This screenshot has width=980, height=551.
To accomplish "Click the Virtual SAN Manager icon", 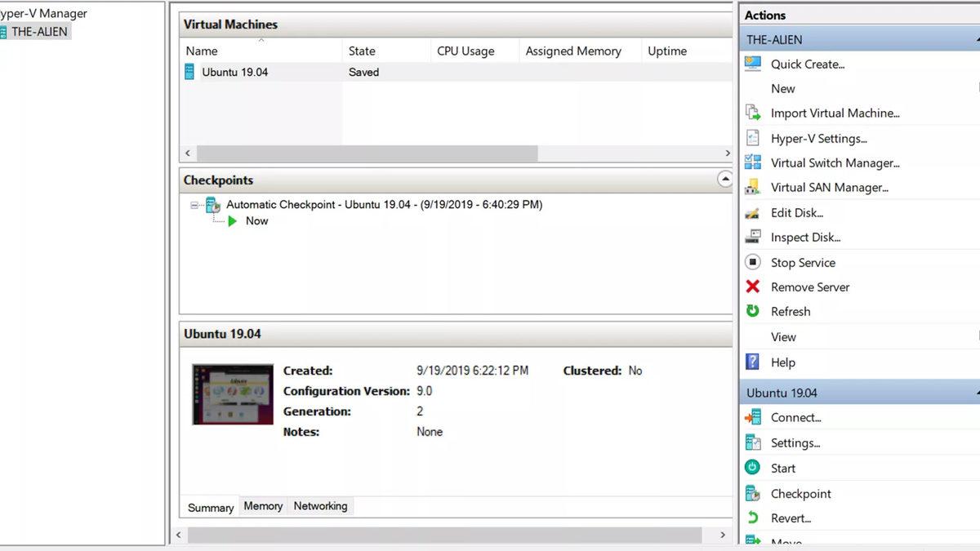I will point(753,188).
